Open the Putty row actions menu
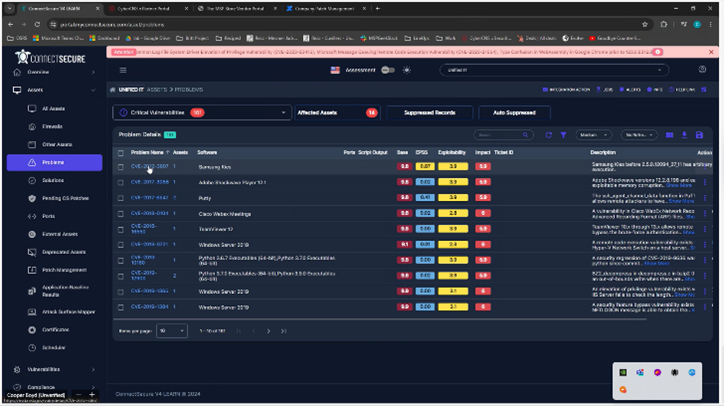 705,198
